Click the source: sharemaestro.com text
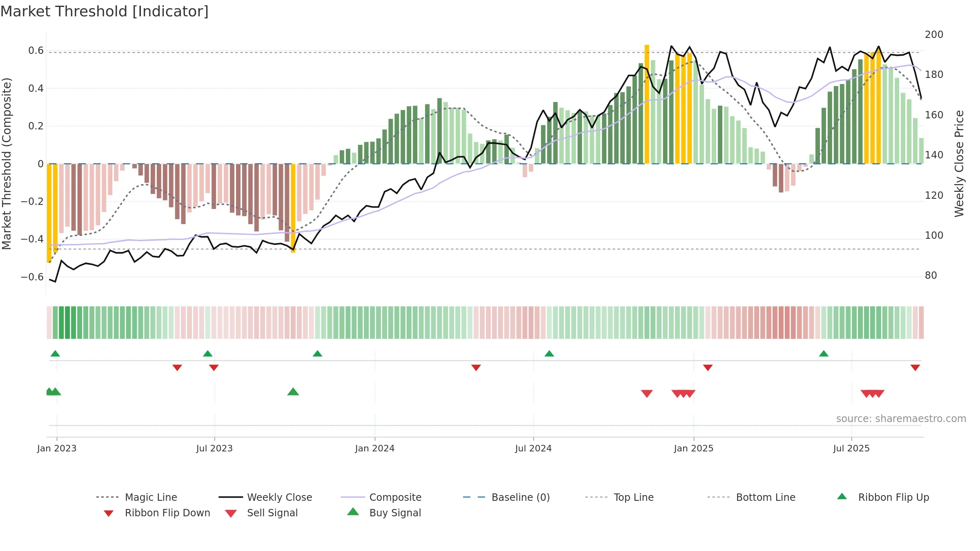Viewport: 980px width, 551px height. pyautogui.click(x=901, y=419)
